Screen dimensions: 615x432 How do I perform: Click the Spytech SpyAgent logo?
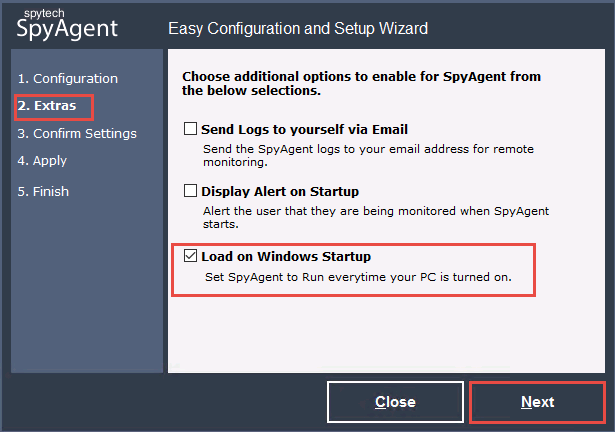[67, 24]
